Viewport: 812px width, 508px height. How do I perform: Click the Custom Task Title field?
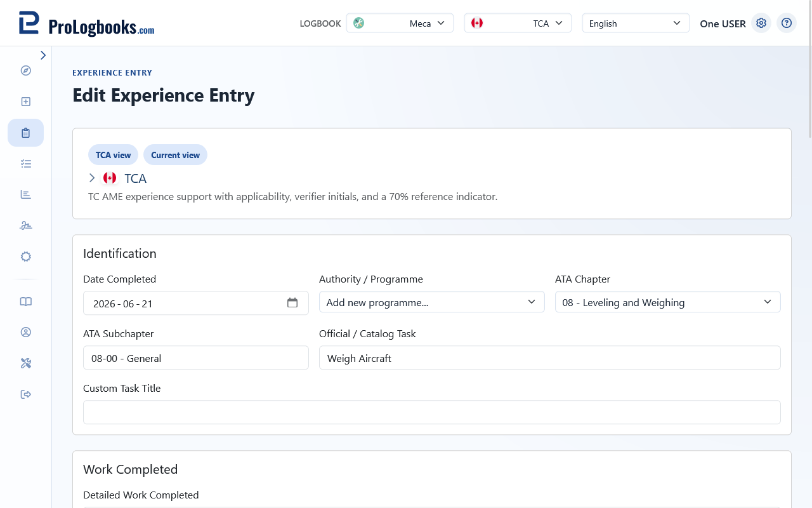click(432, 412)
